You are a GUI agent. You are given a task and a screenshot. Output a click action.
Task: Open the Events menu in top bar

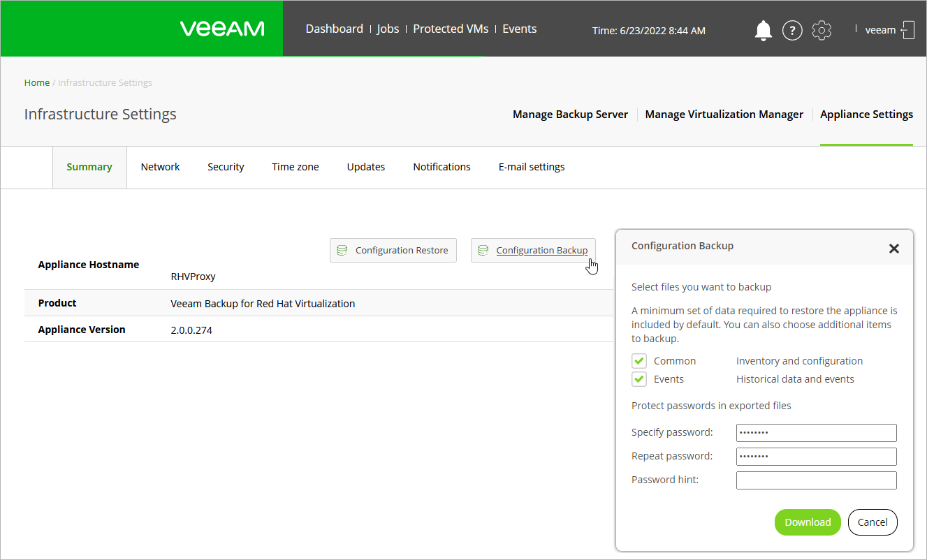520,29
